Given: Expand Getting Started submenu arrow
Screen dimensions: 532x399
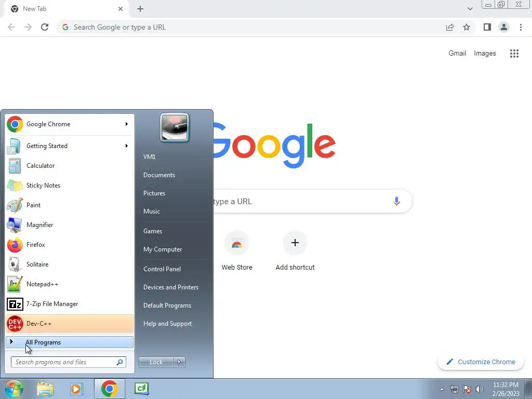Looking at the screenshot, I should pos(127,146).
